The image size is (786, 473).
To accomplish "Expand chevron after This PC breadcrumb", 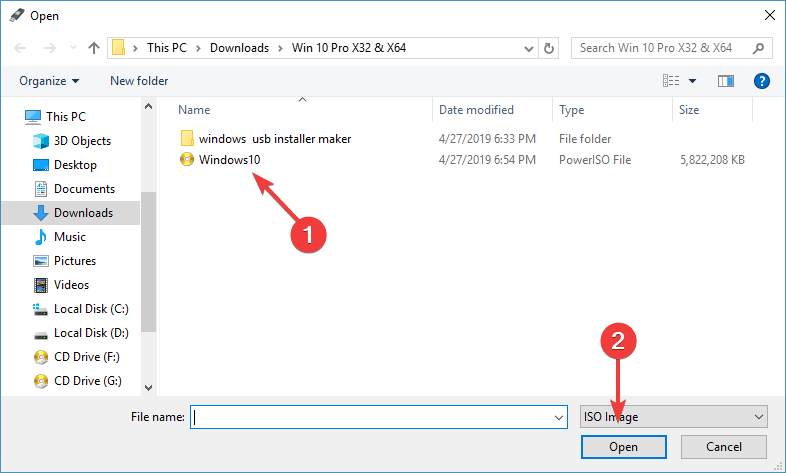I will pos(199,48).
